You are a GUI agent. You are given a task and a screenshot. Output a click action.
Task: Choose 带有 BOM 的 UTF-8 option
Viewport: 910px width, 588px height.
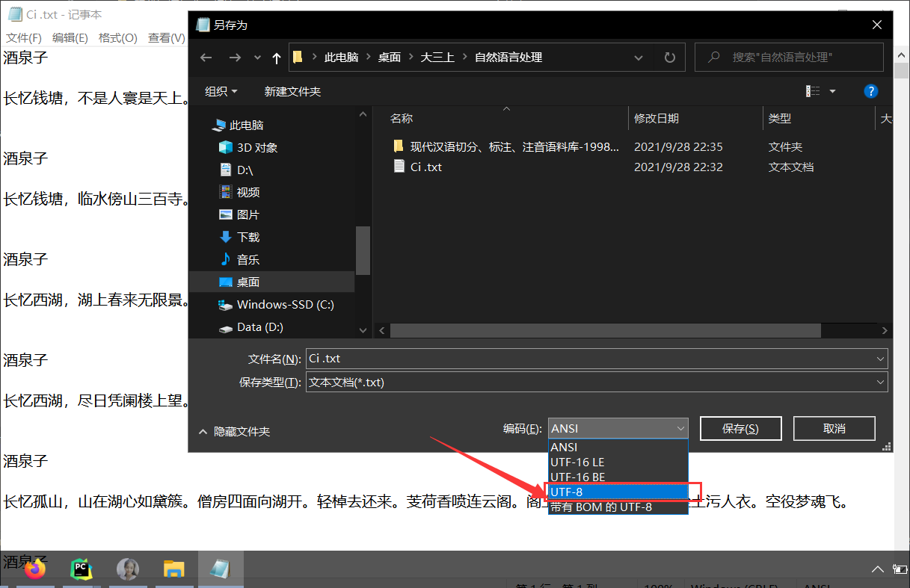(618, 507)
